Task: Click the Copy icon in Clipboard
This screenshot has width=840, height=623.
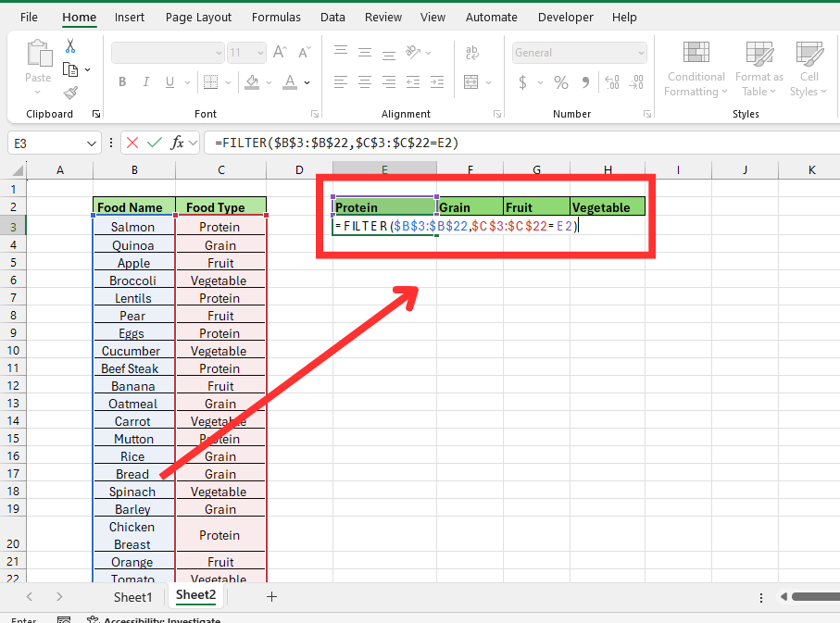Action: [x=70, y=69]
